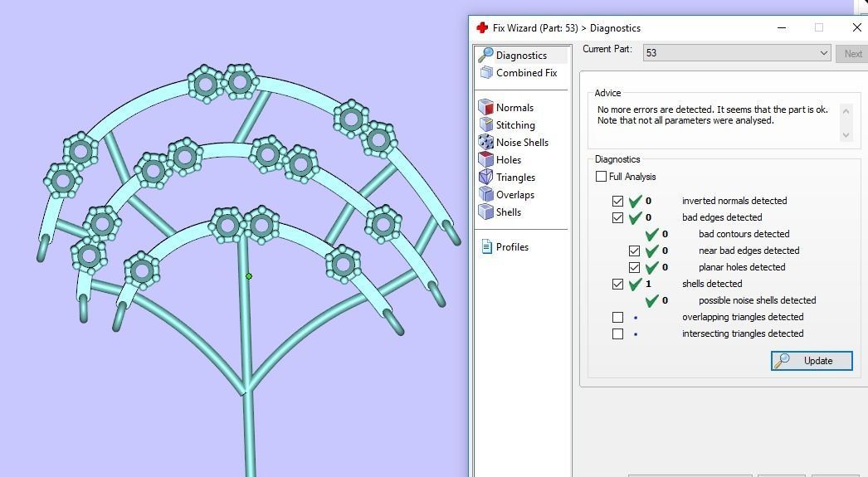Viewport: 868px width, 477px height.
Task: Open the Shells page
Action: pos(508,212)
